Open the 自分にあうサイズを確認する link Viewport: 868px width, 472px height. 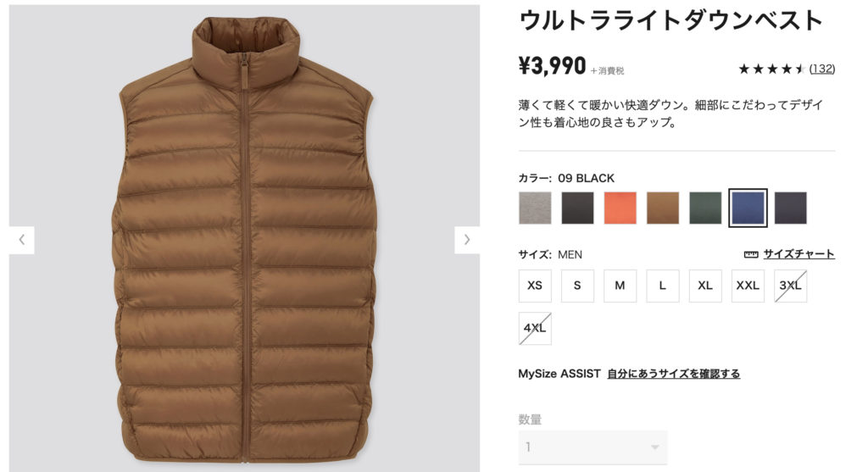[x=673, y=374]
